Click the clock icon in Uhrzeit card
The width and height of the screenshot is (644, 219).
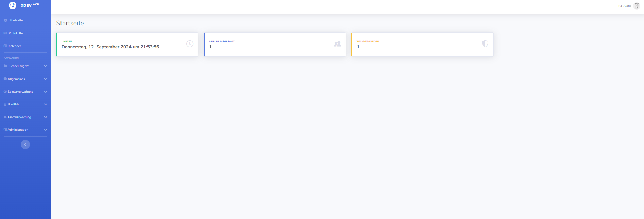(190, 44)
